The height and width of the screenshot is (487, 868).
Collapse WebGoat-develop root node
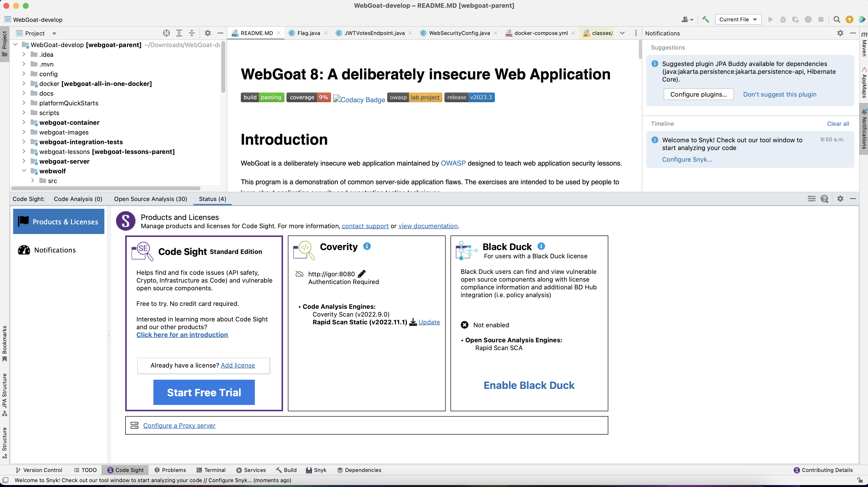tap(15, 44)
